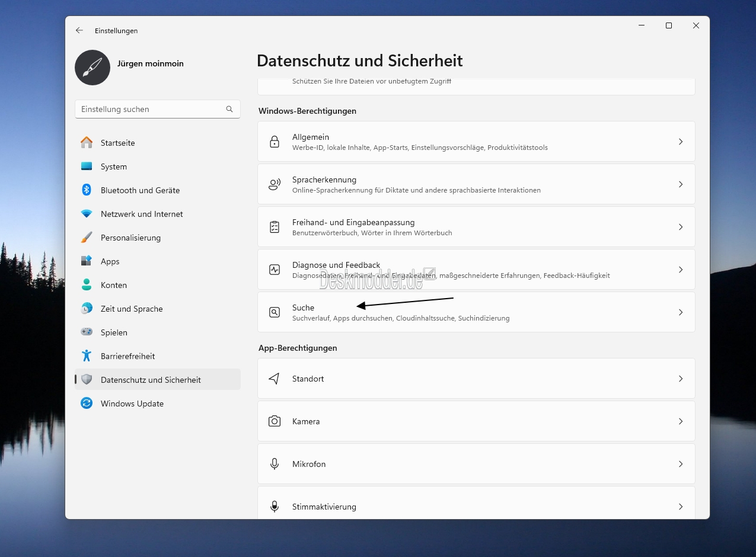Image resolution: width=756 pixels, height=557 pixels.
Task: Click the Netzwerk und Internet wifi icon
Action: coord(87,214)
